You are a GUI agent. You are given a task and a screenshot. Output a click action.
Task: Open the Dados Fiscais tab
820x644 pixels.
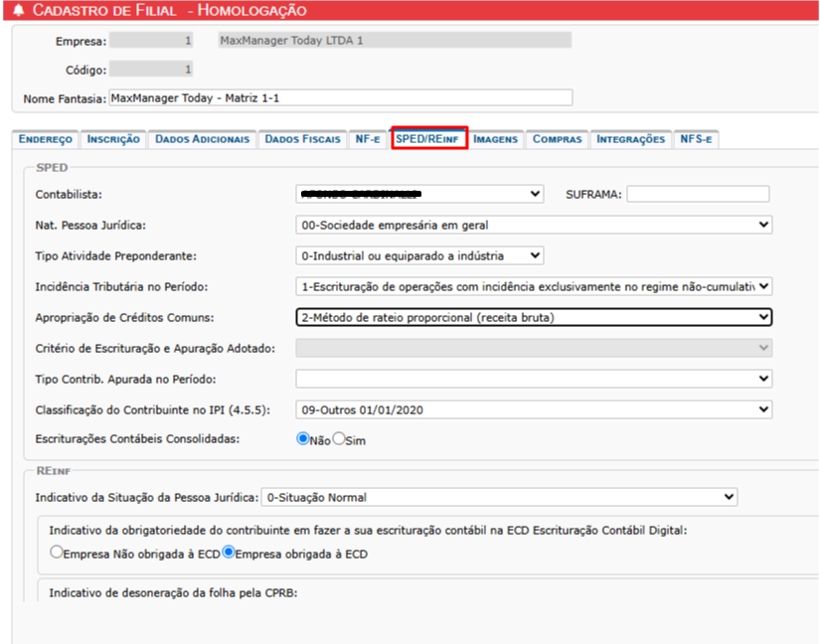[x=302, y=139]
